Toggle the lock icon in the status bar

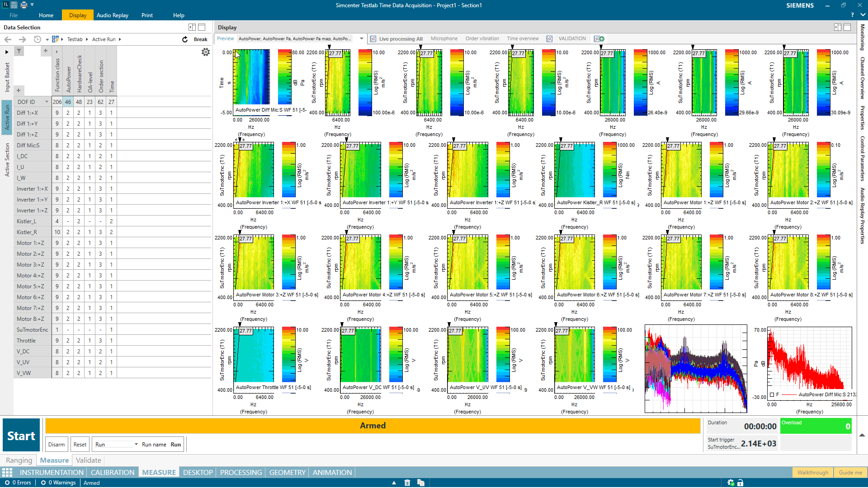click(x=740, y=483)
